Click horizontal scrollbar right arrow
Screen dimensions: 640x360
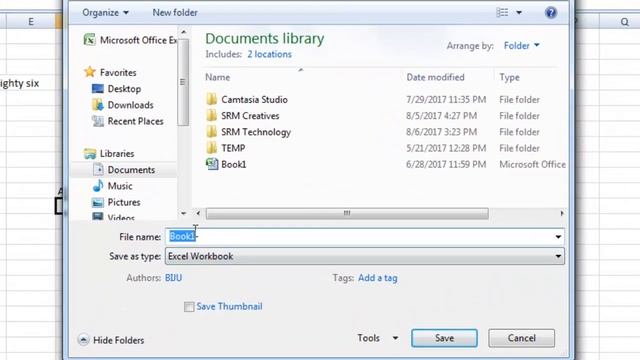tap(562, 213)
